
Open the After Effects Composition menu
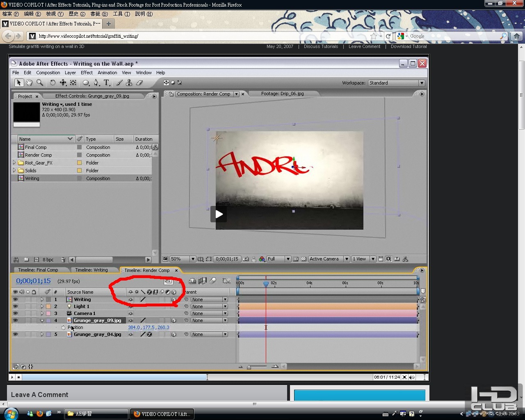tap(48, 73)
